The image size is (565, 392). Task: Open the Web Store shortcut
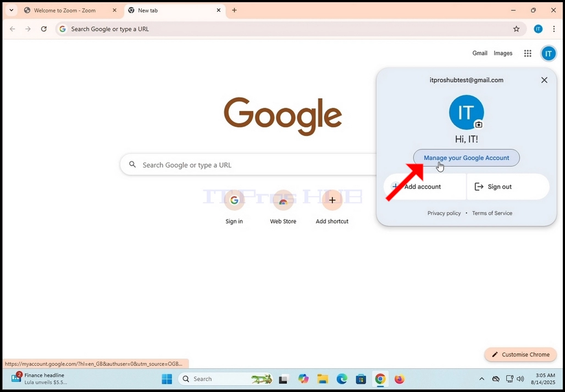point(283,207)
